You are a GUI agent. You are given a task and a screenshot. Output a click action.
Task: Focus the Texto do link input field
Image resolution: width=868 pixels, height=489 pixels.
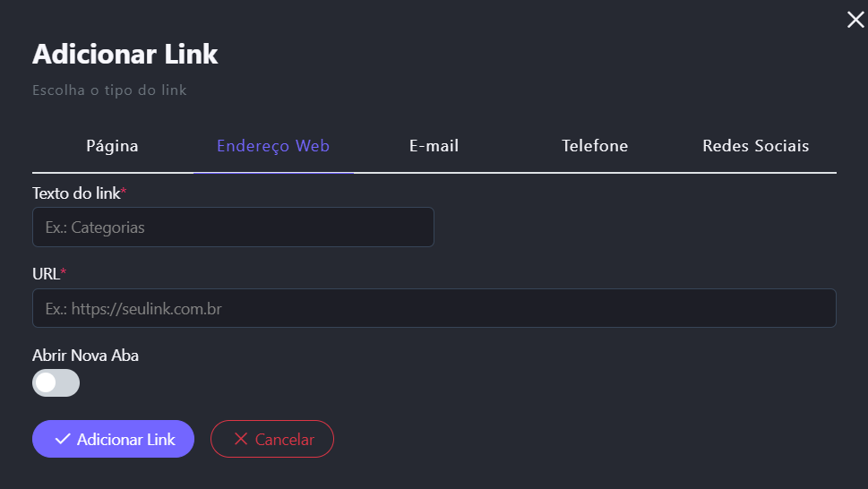pos(233,227)
